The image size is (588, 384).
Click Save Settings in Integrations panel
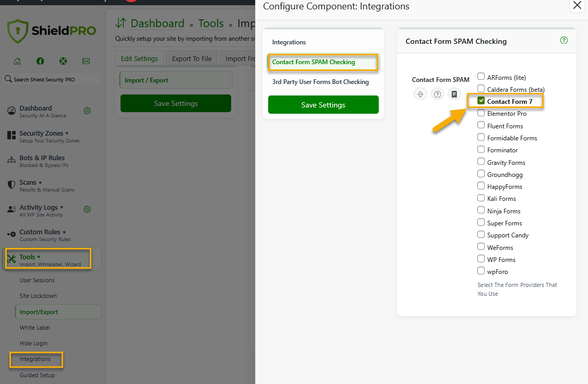click(x=323, y=105)
